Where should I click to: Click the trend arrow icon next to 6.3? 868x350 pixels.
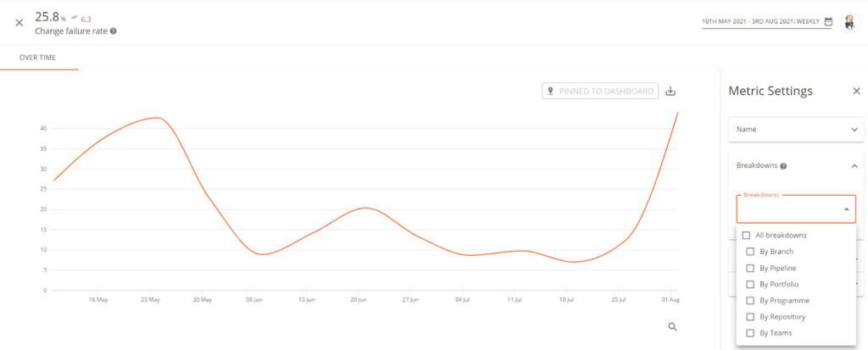pyautogui.click(x=74, y=17)
